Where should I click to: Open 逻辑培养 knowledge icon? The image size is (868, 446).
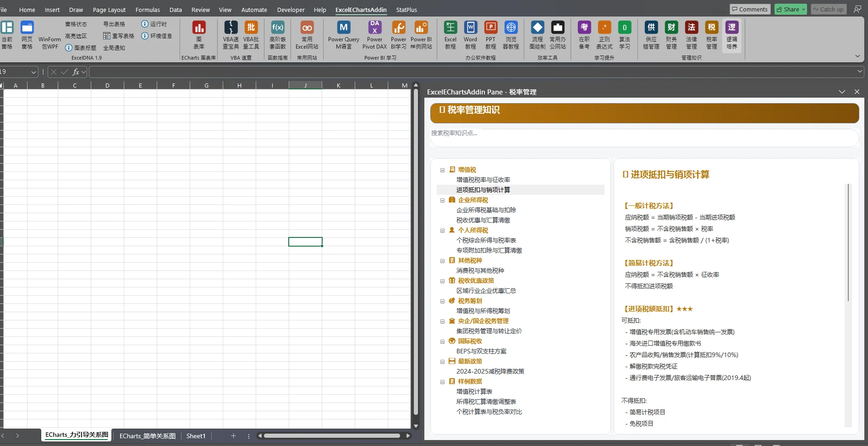tap(731, 35)
